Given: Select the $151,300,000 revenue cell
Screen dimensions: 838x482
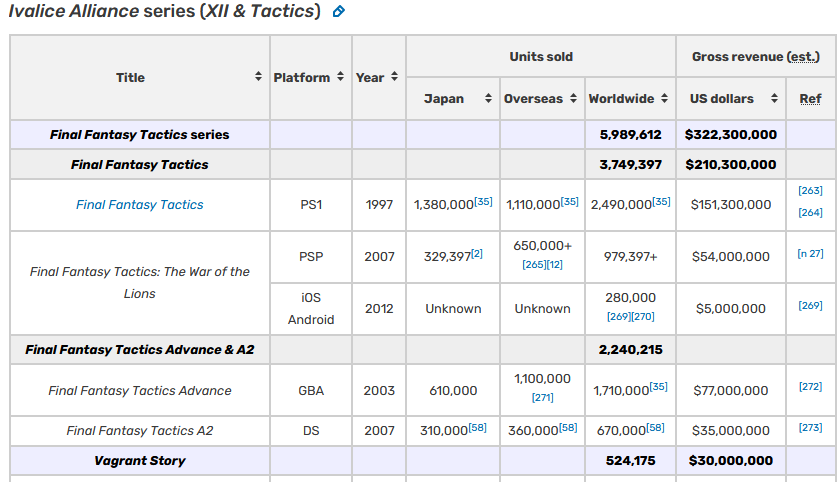Looking at the screenshot, I should click(x=731, y=205).
